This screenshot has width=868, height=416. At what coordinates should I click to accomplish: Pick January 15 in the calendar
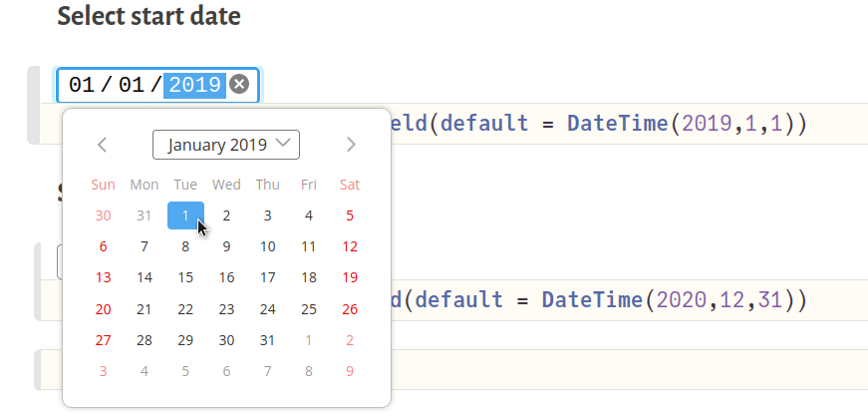point(185,277)
